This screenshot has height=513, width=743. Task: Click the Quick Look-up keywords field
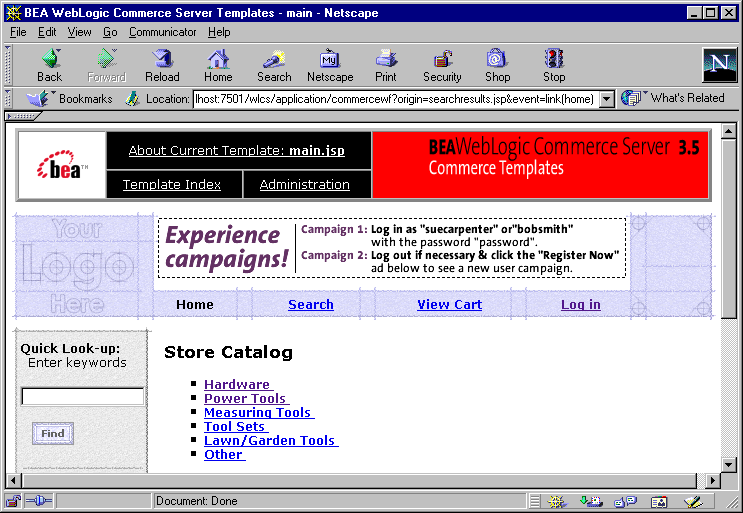(x=82, y=396)
